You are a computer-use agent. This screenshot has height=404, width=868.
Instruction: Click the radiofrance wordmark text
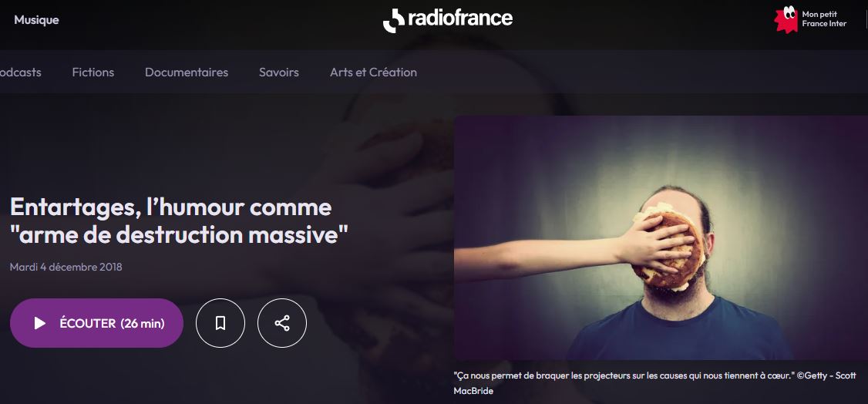460,19
